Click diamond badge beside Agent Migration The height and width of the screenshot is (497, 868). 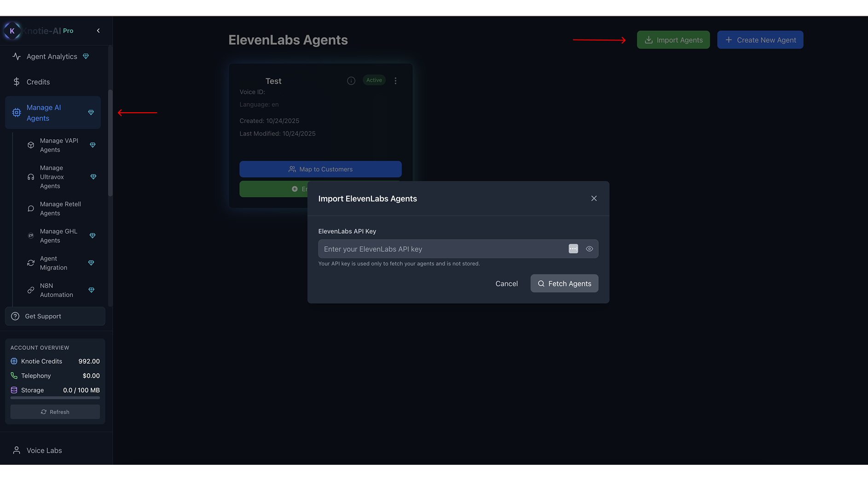click(91, 263)
